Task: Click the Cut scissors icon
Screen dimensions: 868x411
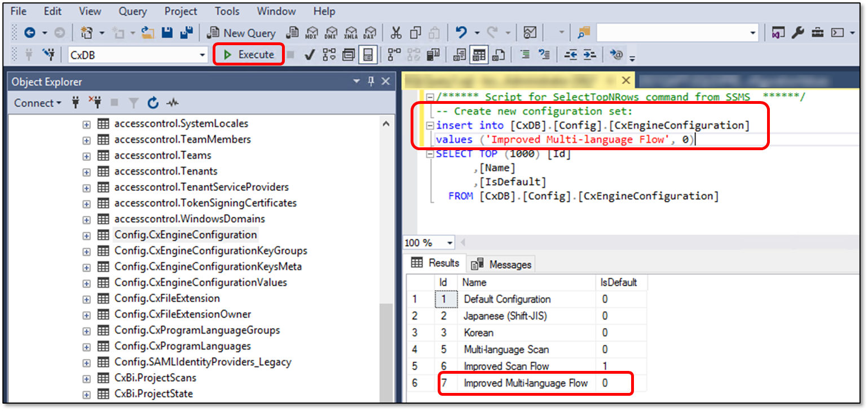Action: pos(396,33)
